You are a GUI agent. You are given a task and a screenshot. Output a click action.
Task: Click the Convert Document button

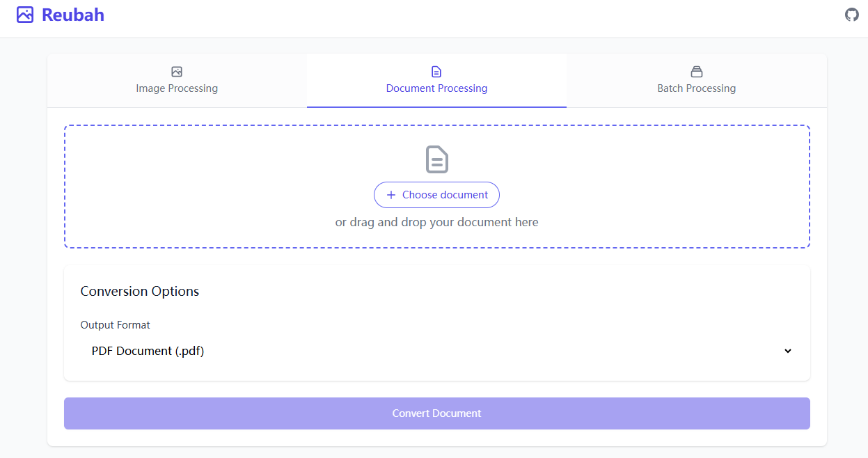coord(437,413)
